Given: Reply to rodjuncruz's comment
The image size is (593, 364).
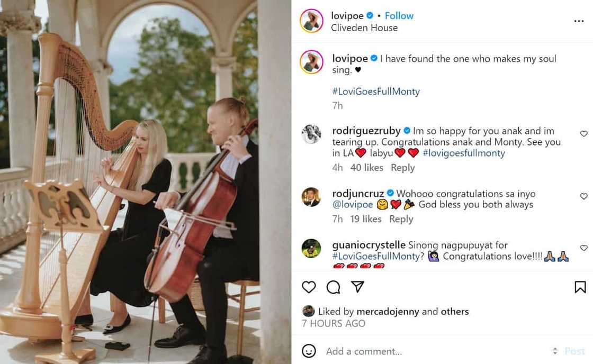Looking at the screenshot, I should click(401, 219).
